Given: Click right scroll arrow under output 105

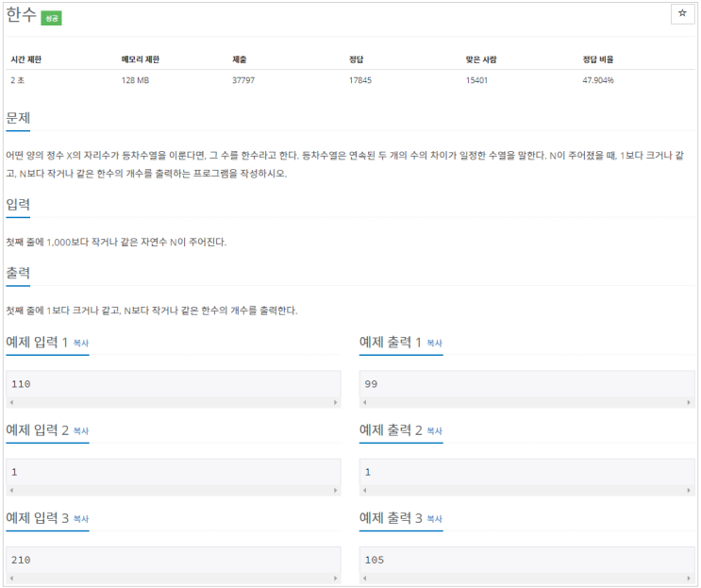Looking at the screenshot, I should 689,579.
